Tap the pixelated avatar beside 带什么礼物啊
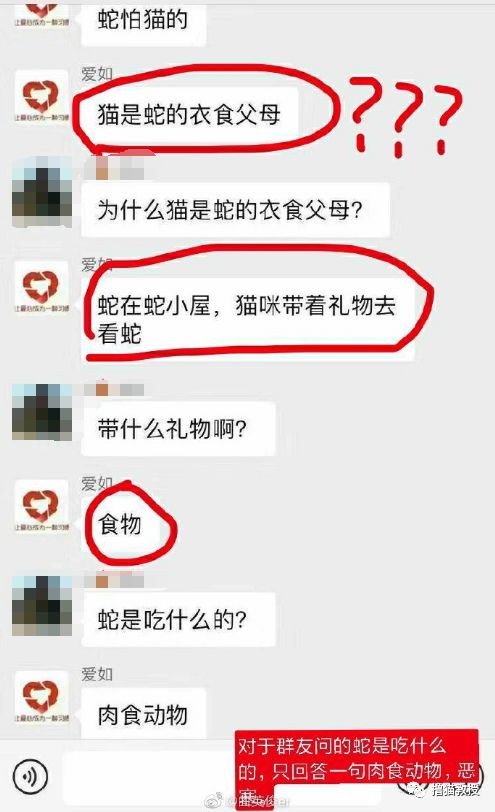The height and width of the screenshot is (812, 495). [x=41, y=412]
